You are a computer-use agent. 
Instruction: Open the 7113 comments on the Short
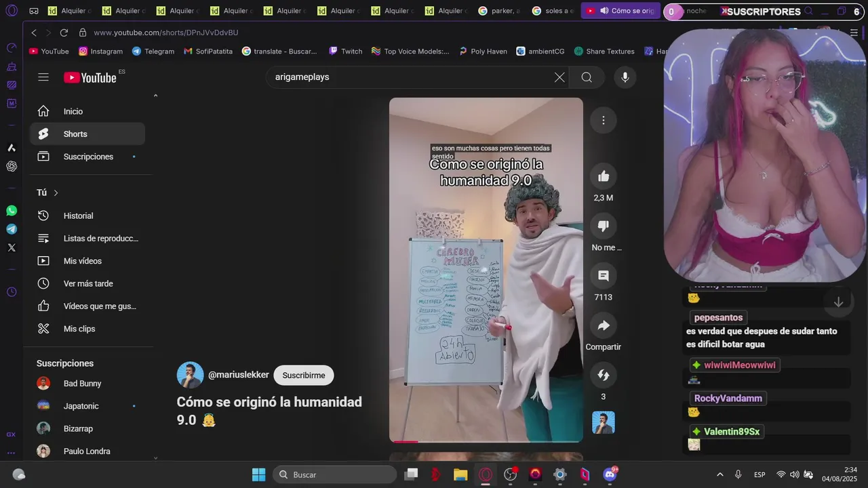604,276
